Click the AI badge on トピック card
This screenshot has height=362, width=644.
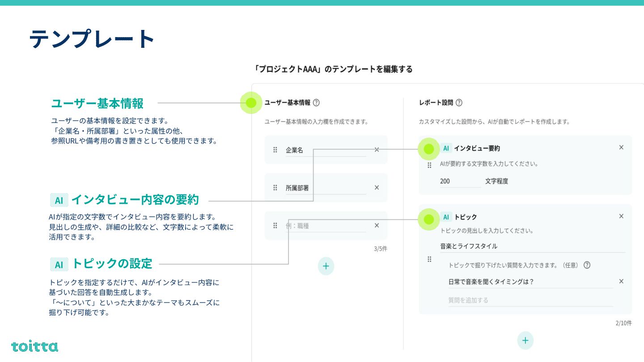point(446,217)
